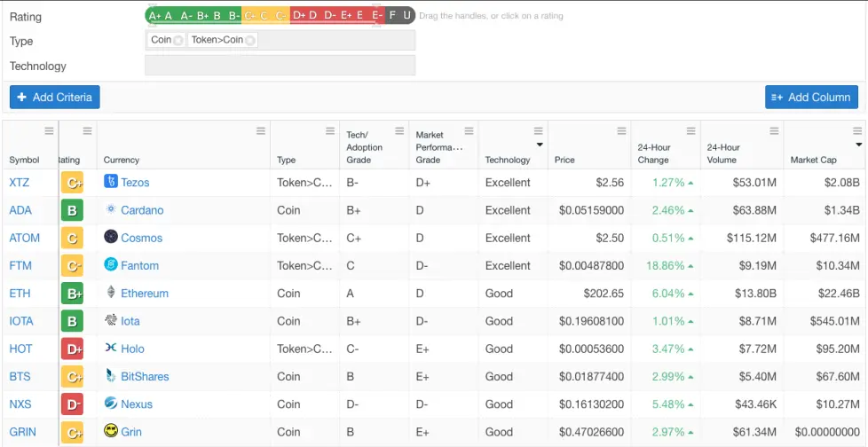Open the 24-Hour Volume column menu
Image resolution: width=868 pixels, height=447 pixels.
pyautogui.click(x=775, y=131)
